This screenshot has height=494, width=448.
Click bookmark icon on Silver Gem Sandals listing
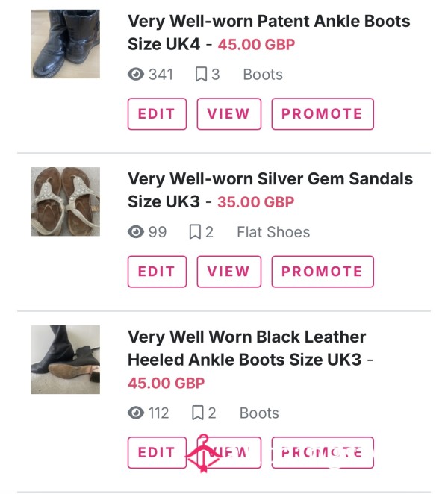[195, 232]
